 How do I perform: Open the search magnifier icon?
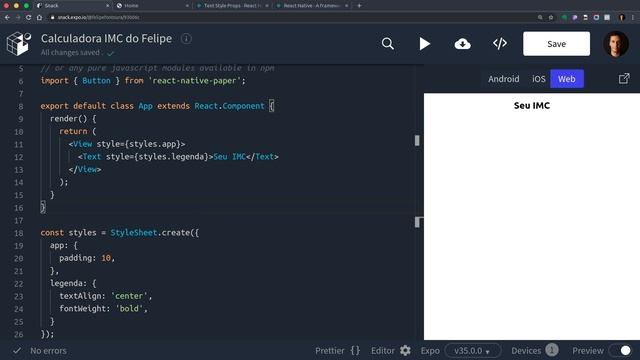point(387,44)
